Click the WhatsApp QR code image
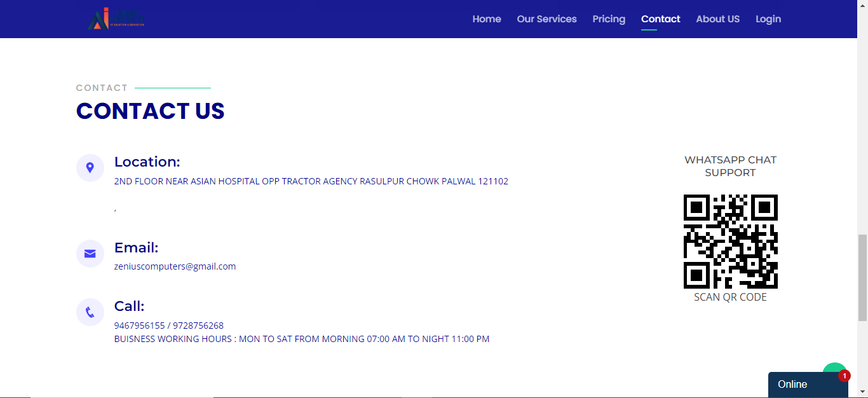The width and height of the screenshot is (868, 398). click(x=730, y=242)
